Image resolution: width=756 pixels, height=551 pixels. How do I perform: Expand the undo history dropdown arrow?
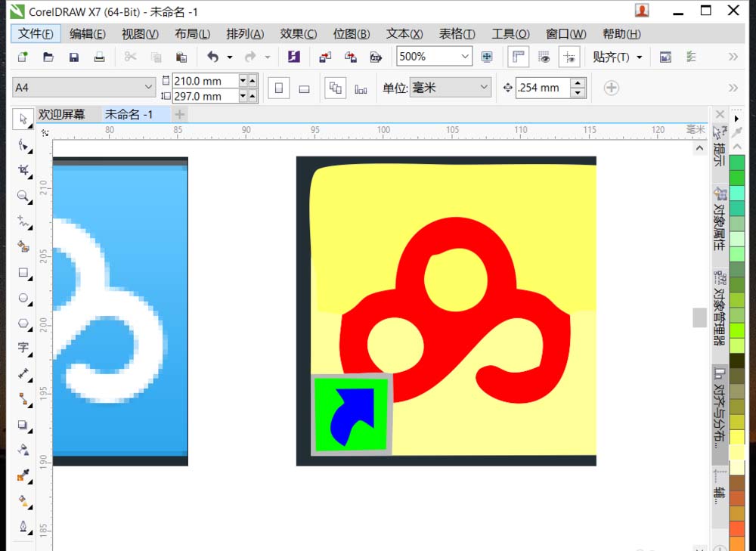tap(230, 57)
